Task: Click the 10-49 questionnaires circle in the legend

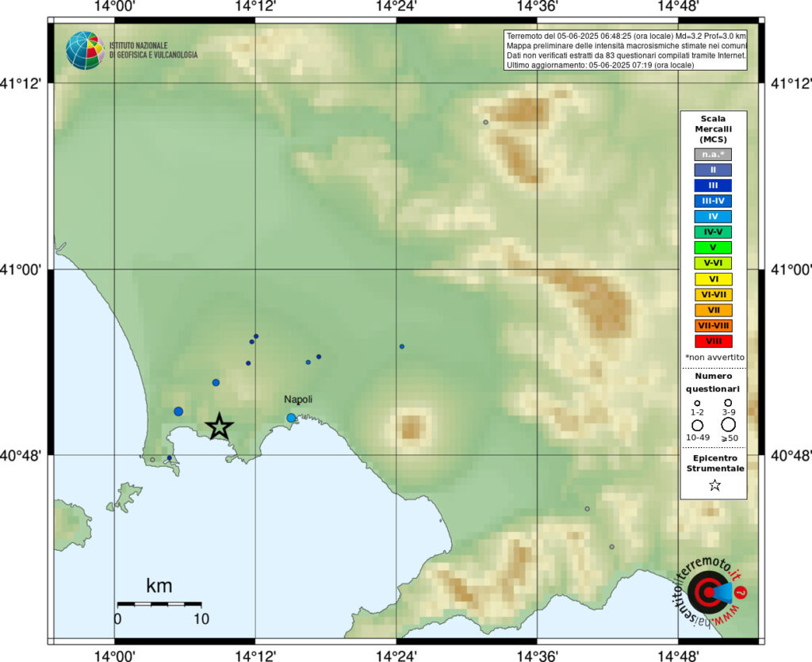Action: pos(698,425)
